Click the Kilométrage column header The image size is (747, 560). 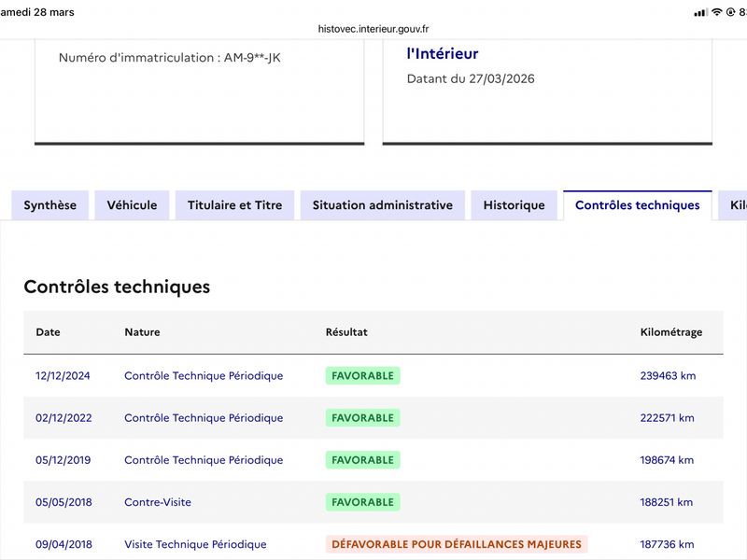point(670,332)
